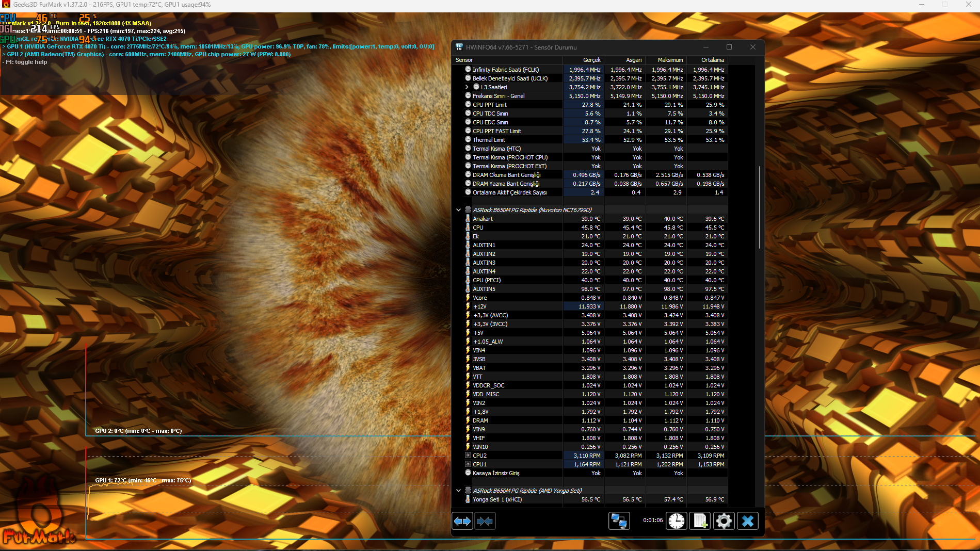Select the +5V voltage row
The width and height of the screenshot is (980, 551).
pyautogui.click(x=590, y=333)
